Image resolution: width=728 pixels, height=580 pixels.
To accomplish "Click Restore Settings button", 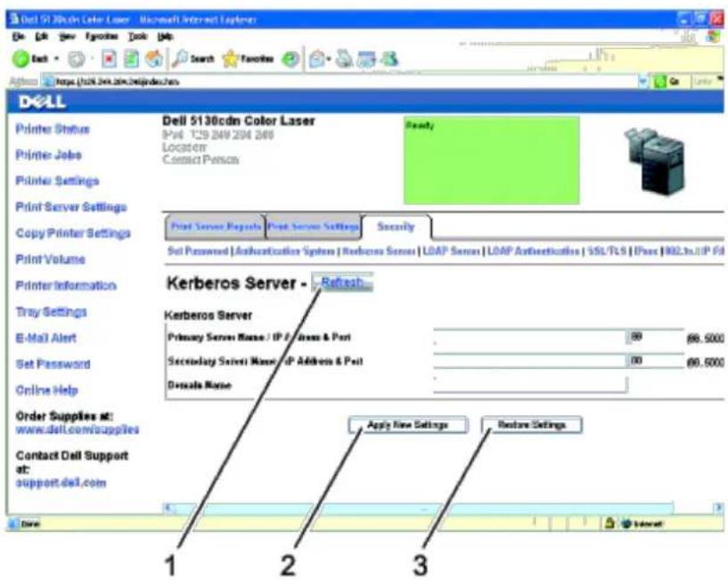I will click(x=532, y=425).
